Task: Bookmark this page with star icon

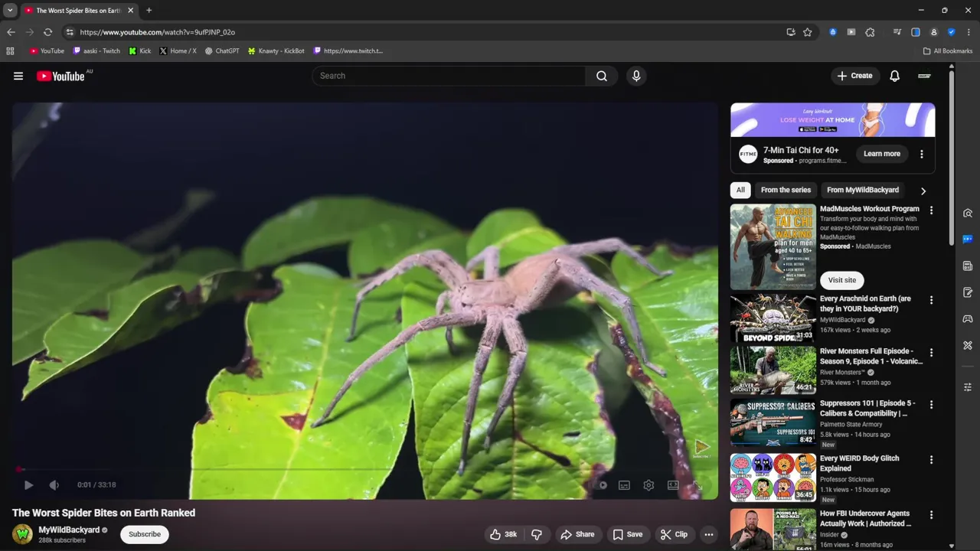Action: pos(808,32)
